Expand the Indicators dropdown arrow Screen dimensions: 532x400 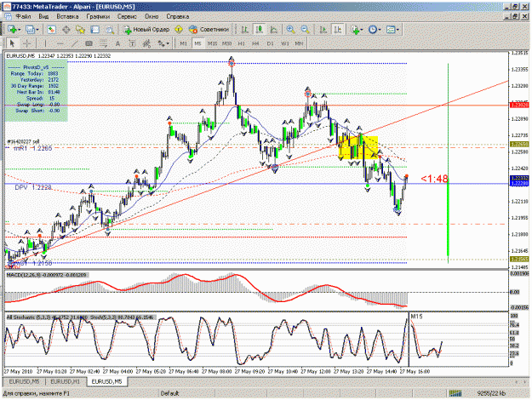click(x=362, y=30)
